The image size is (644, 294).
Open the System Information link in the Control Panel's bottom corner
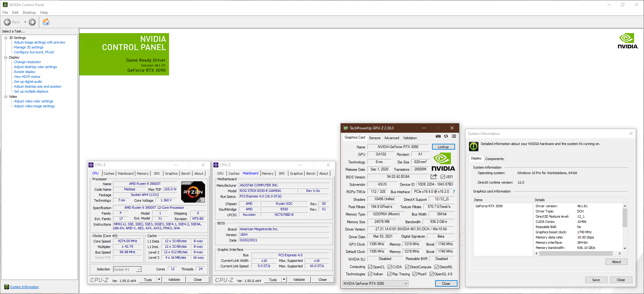coord(24,287)
